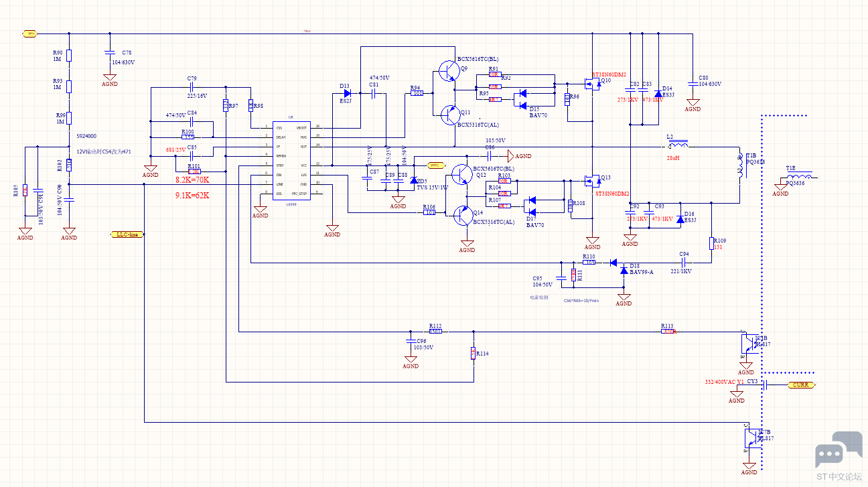This screenshot has height=487, width=868.
Task: Select the ZD5 TVS diode symbol
Action: (x=413, y=181)
